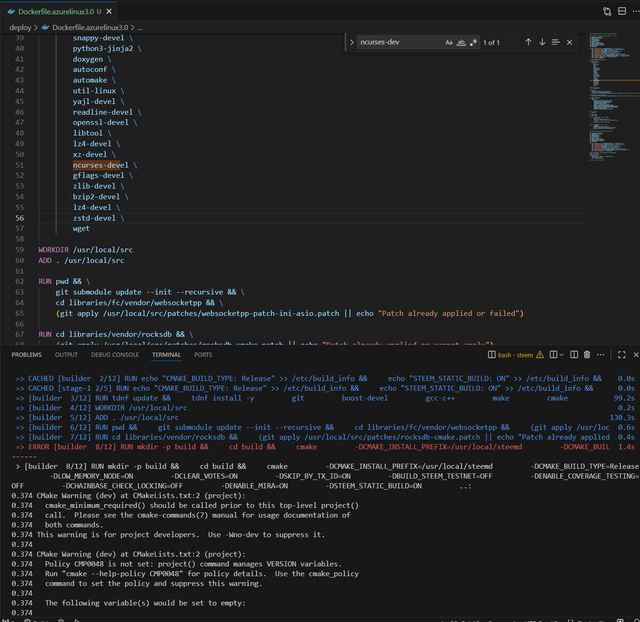Viewport: 640px width, 622px height.
Task: Click 'git submodule update --init --recursive' line
Action: pos(150,292)
